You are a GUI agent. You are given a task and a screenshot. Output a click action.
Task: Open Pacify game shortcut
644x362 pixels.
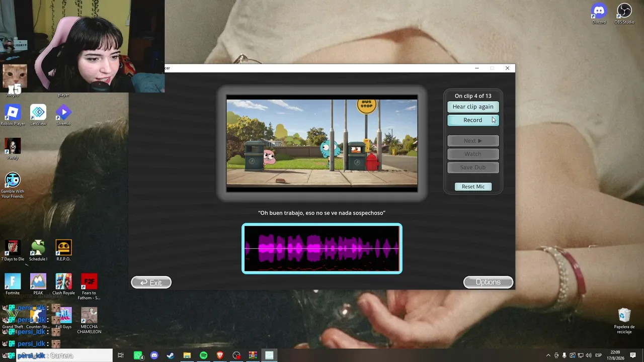coord(13,149)
